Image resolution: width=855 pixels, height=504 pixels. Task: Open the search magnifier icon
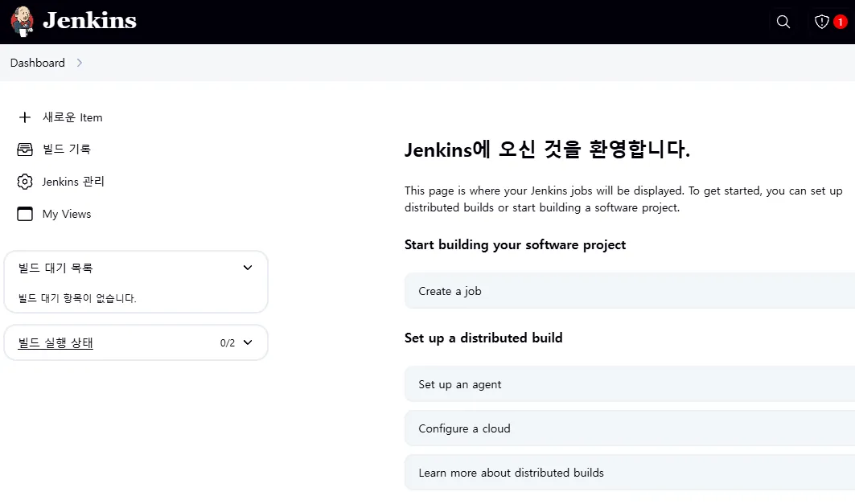783,22
